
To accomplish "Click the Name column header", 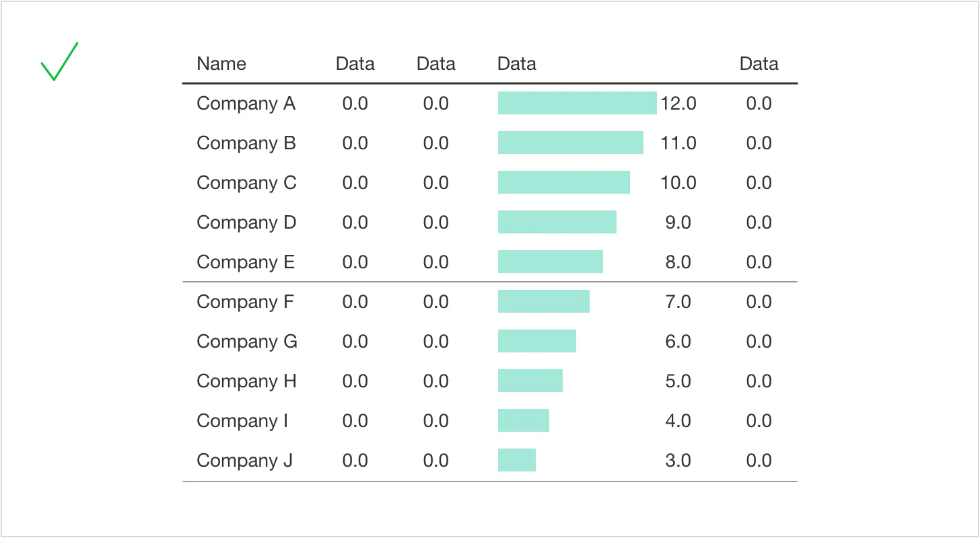I will (221, 64).
